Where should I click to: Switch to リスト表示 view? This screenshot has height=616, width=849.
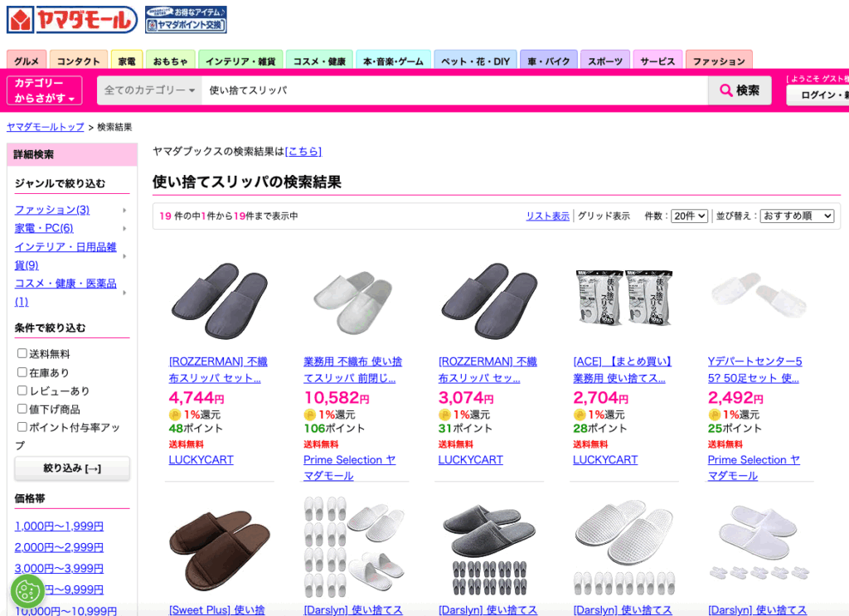point(547,216)
